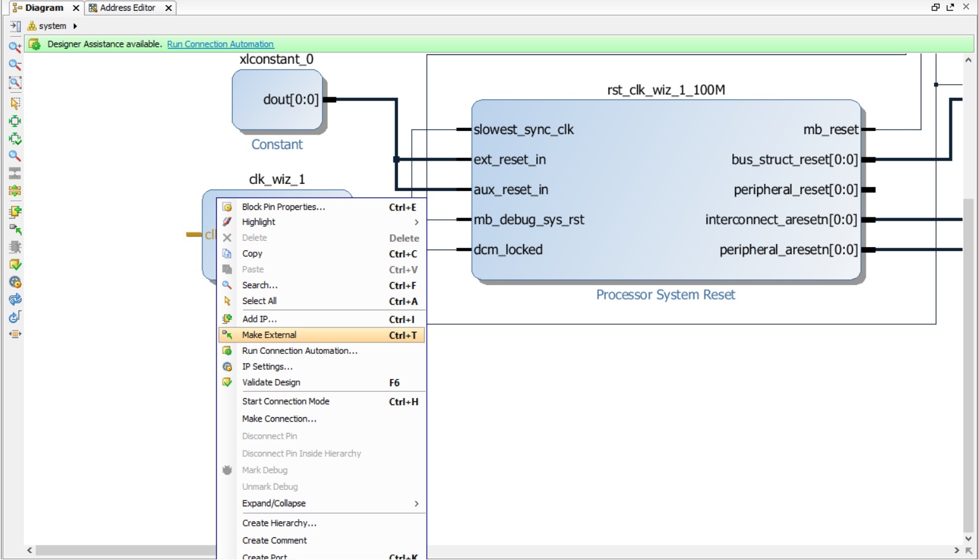Click the Make External icon in the left toolbar
The height and width of the screenshot is (560, 979).
[15, 229]
